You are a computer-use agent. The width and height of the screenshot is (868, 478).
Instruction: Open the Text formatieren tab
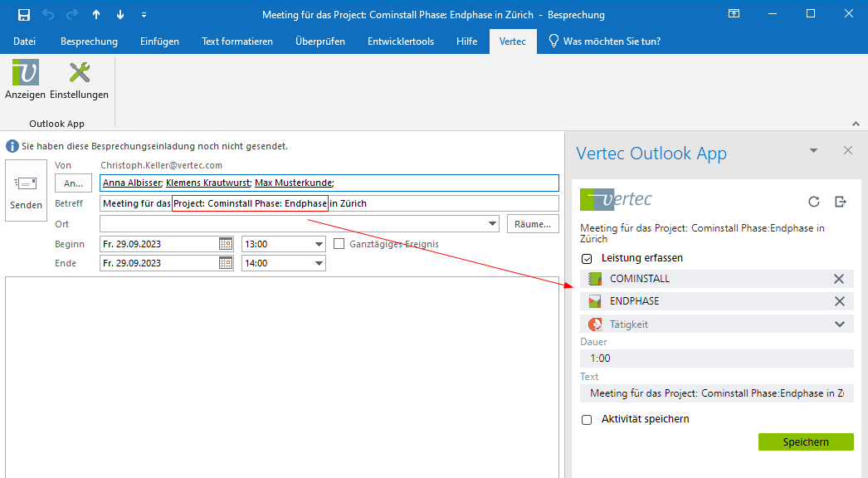(x=237, y=41)
